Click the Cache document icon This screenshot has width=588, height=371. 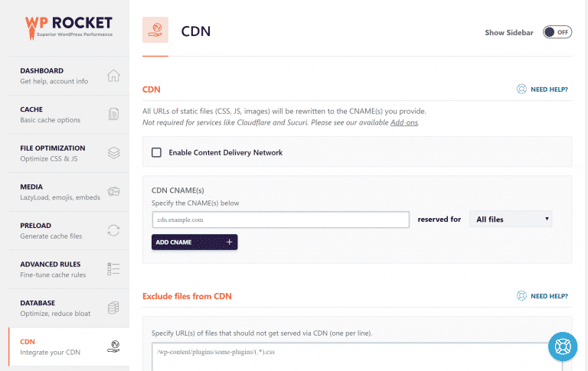point(113,114)
